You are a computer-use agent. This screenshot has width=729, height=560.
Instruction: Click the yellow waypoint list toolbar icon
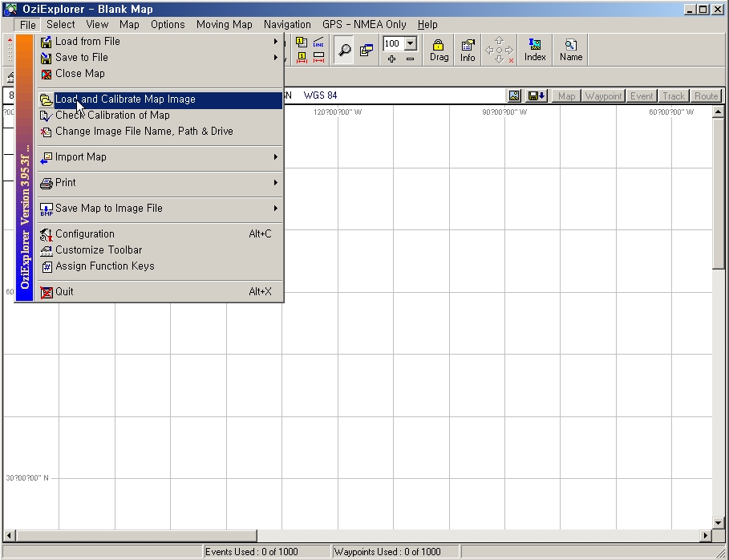point(302,43)
